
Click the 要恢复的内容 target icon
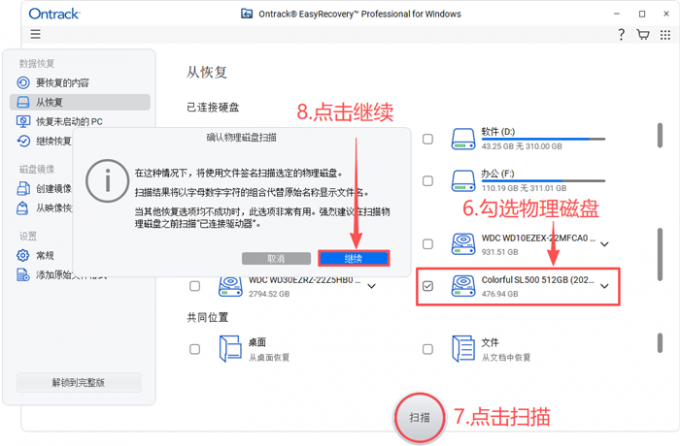click(x=23, y=82)
